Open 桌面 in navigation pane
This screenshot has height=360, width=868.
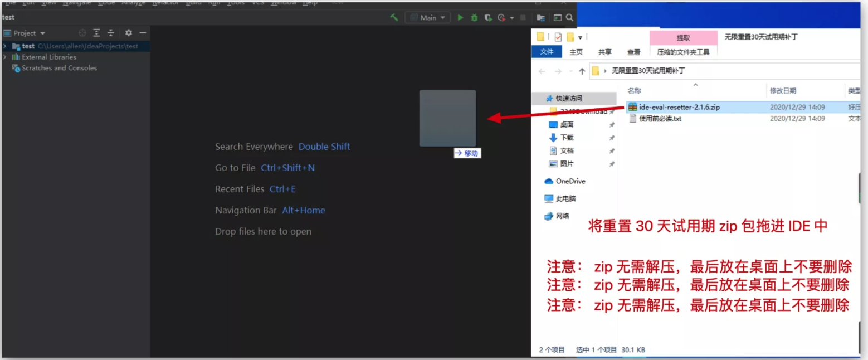[x=567, y=124]
